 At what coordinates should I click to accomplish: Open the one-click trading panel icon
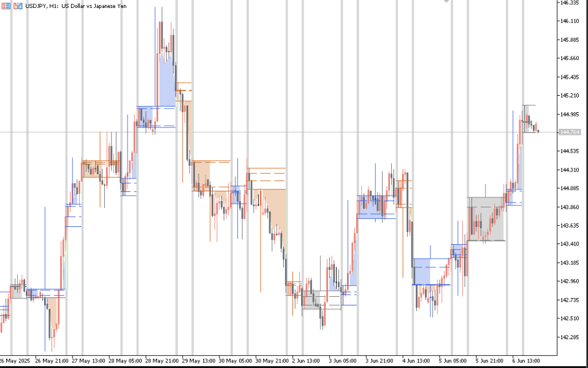6,6
